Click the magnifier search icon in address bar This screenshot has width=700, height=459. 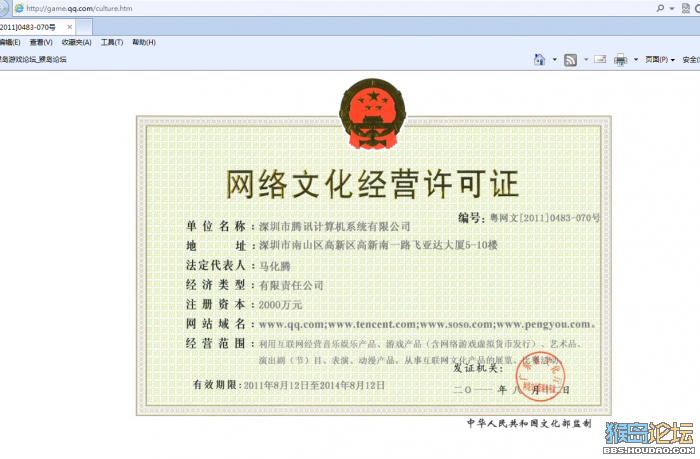click(660, 8)
